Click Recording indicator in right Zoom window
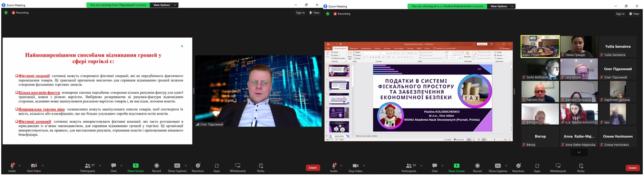Image resolution: width=644 pixels, height=176 pixels. [342, 14]
